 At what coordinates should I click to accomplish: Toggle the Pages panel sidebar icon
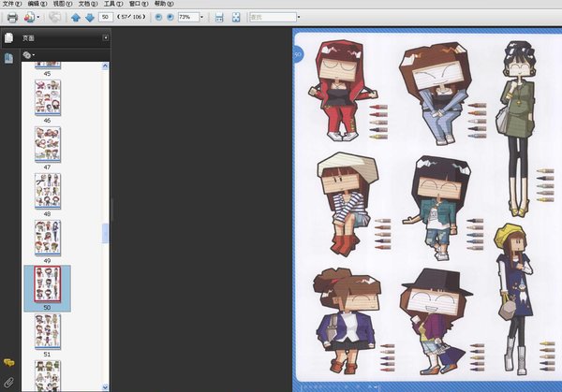click(9, 38)
